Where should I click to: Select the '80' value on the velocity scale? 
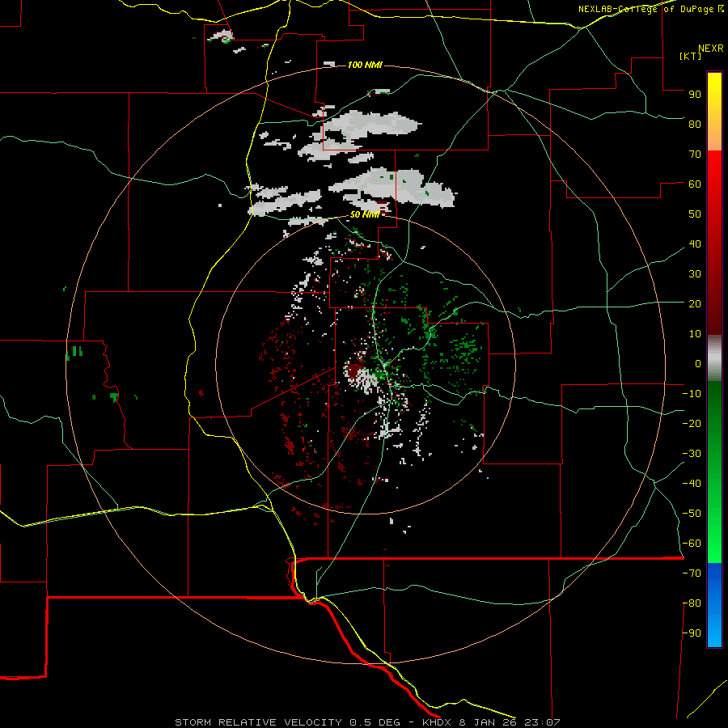(695, 124)
